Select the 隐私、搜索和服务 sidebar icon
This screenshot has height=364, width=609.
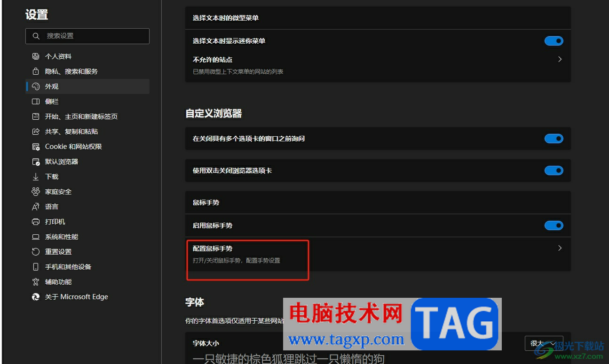coord(36,71)
